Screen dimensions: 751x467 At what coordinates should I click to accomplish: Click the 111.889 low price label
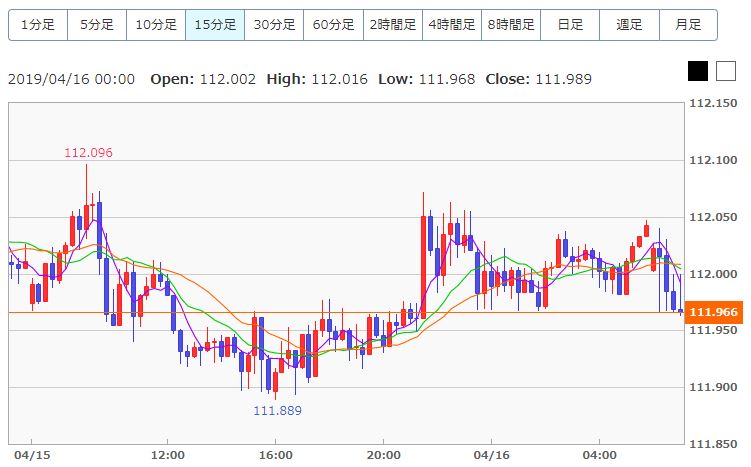tap(277, 410)
